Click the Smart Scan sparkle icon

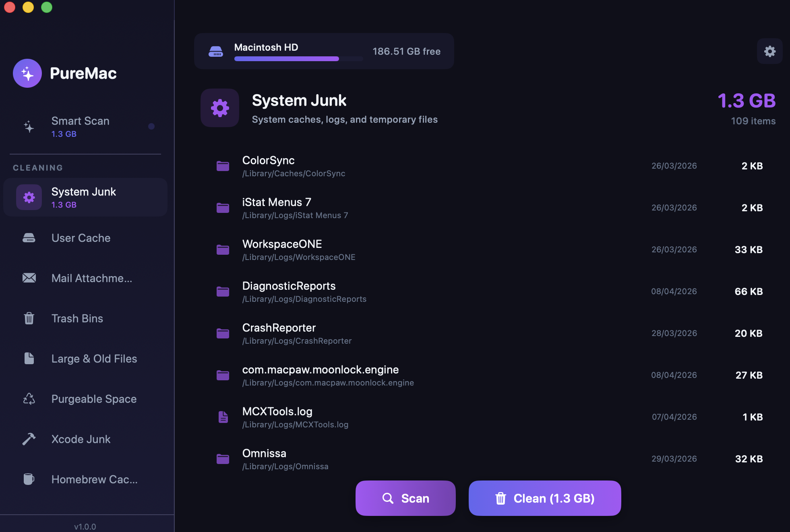[29, 127]
